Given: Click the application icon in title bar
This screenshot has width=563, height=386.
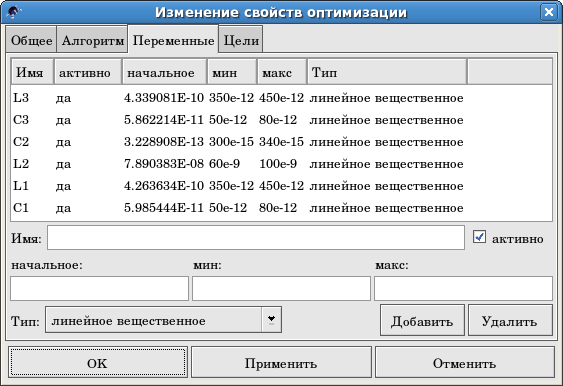Looking at the screenshot, I should [x=14, y=13].
